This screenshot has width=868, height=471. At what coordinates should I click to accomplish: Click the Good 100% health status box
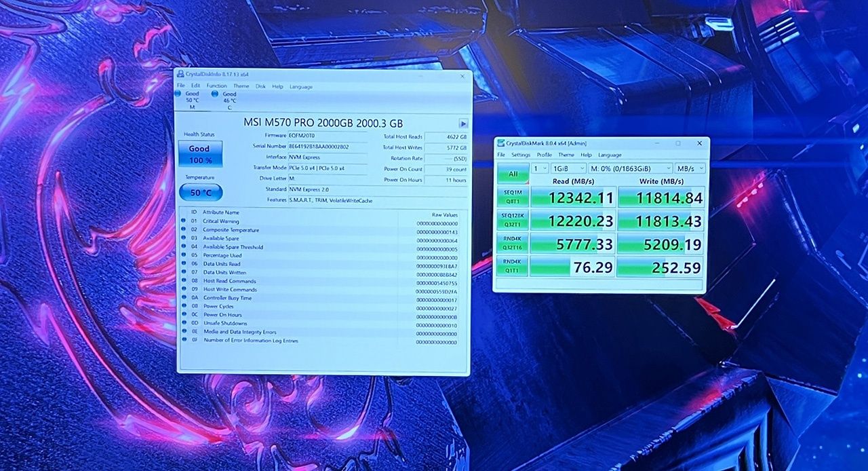point(199,154)
